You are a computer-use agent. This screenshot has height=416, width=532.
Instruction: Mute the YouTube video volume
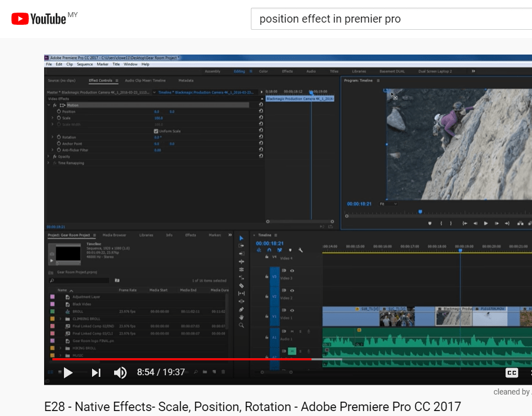(x=120, y=372)
